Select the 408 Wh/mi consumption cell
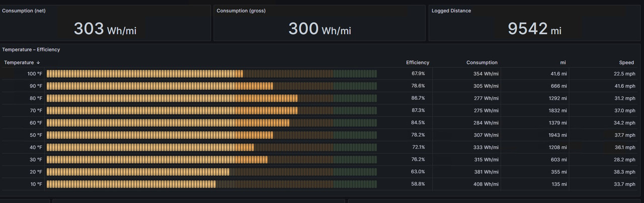Image resolution: width=644 pixels, height=203 pixels. pyautogui.click(x=486, y=184)
